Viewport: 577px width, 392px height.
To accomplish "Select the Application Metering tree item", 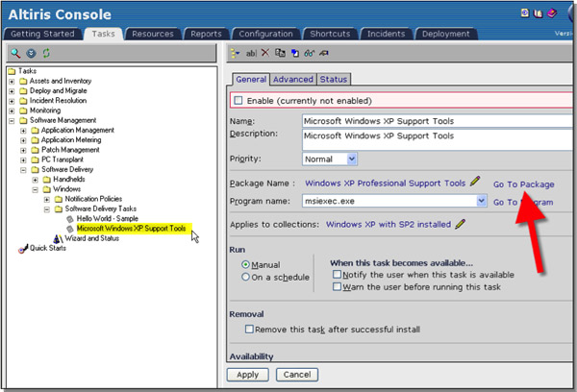I will pyautogui.click(x=71, y=140).
